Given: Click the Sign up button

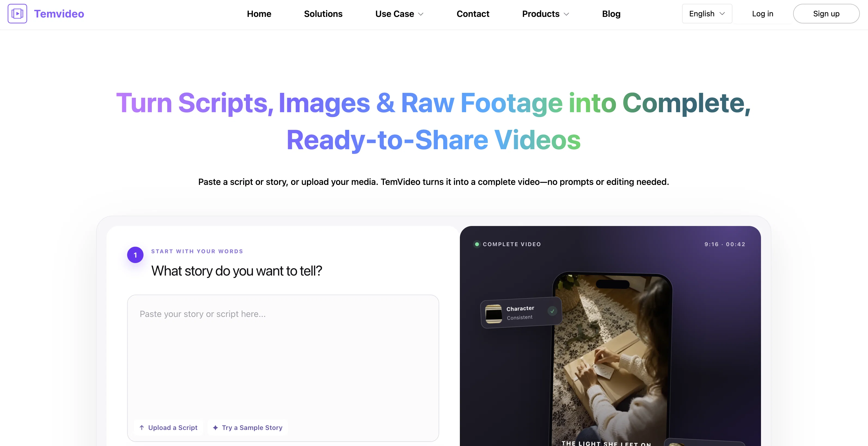Looking at the screenshot, I should tap(826, 14).
